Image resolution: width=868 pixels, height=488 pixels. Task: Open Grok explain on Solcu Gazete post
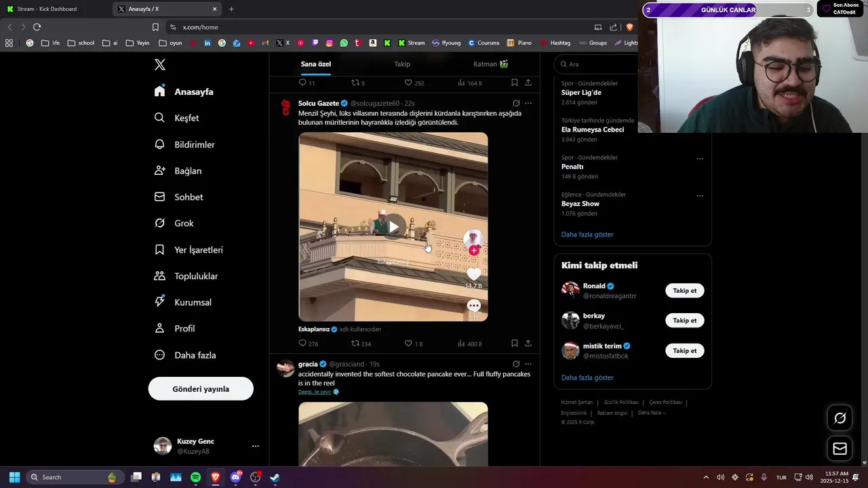(516, 103)
